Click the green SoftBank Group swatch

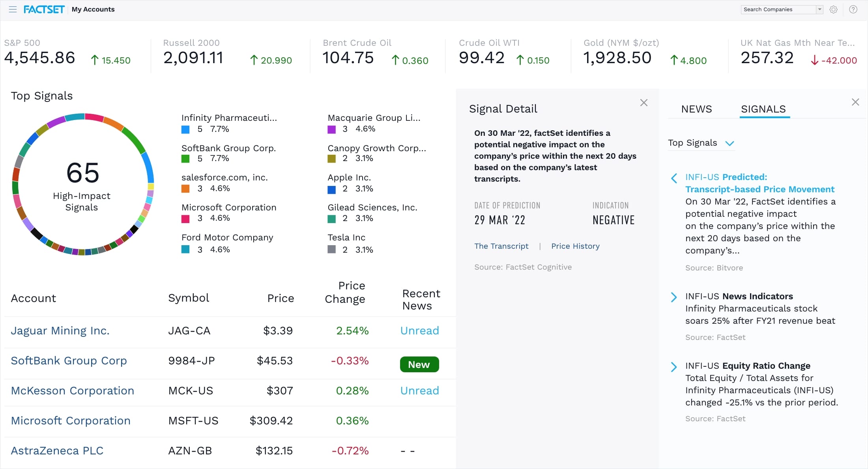point(185,159)
